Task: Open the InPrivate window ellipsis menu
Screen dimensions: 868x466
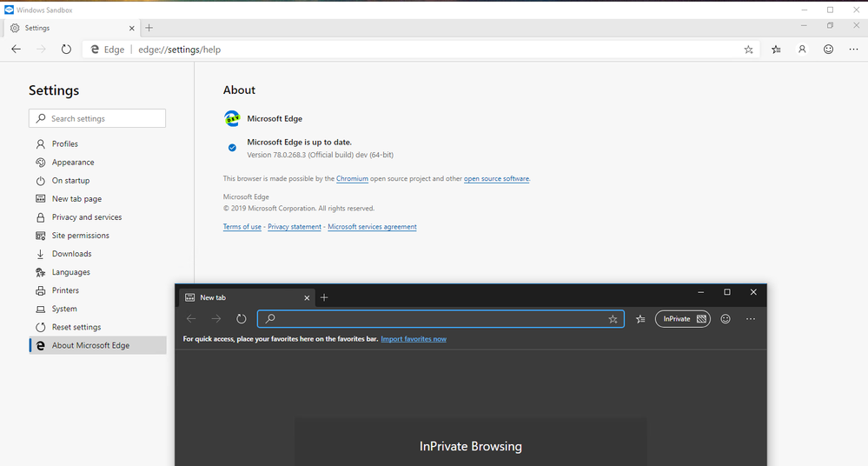Action: click(x=751, y=318)
